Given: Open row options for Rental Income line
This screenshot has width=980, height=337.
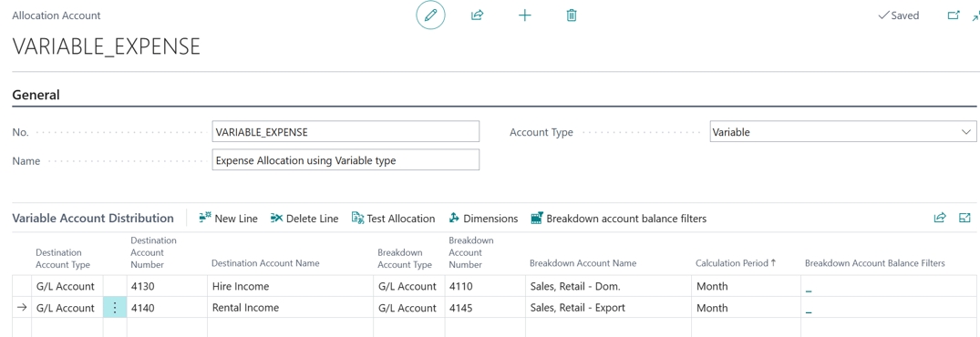Looking at the screenshot, I should pyautogui.click(x=114, y=308).
